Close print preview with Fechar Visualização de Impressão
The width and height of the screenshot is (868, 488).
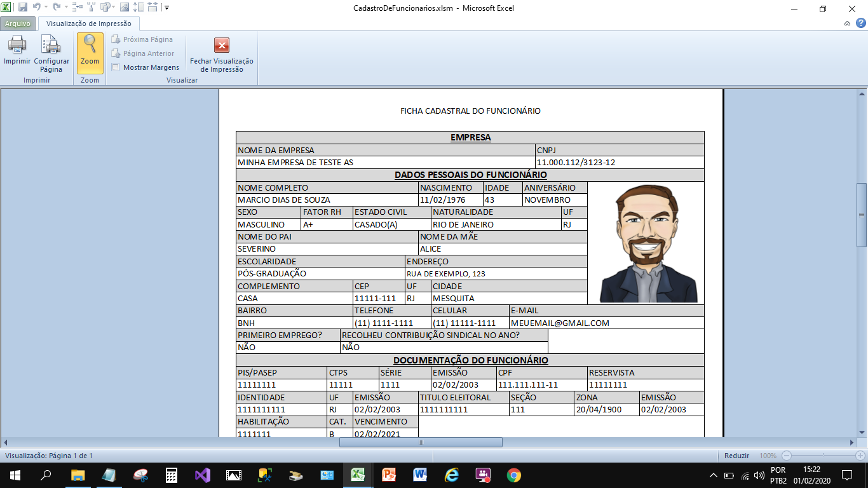tap(222, 53)
